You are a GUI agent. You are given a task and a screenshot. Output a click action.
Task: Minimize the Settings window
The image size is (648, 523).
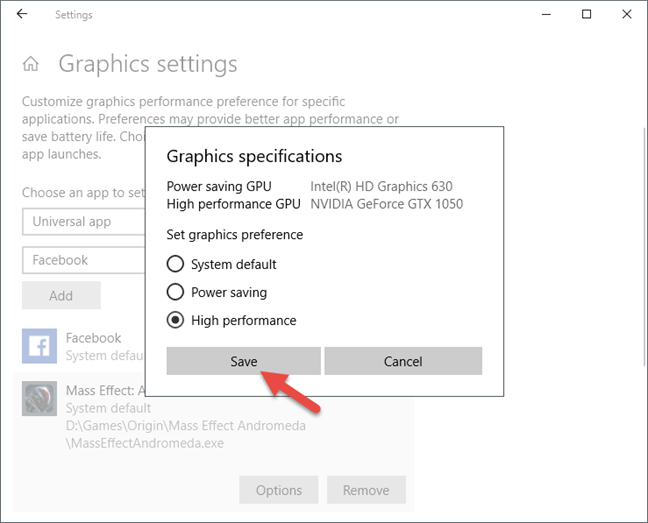pos(546,14)
